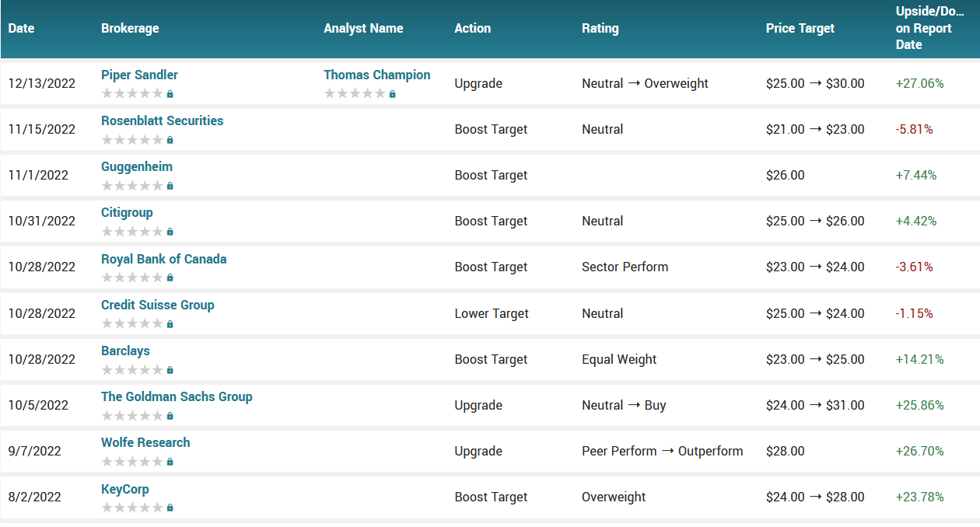
Task: Click the Peer Perform → Outperform rating
Action: 662,451
